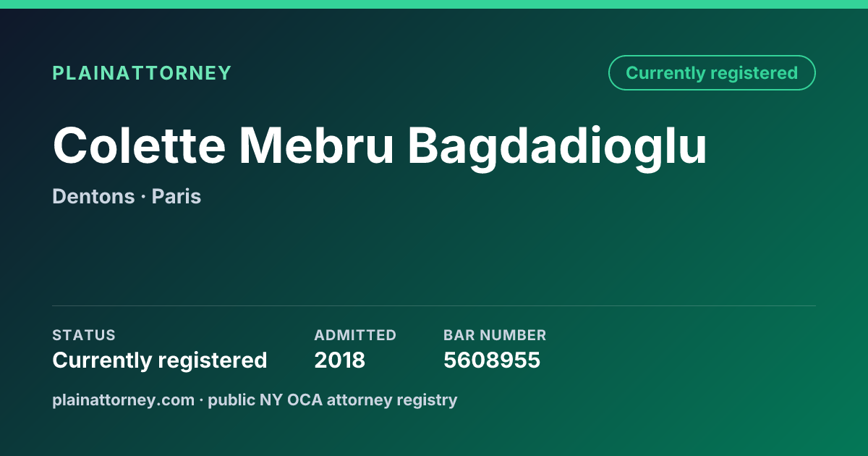Select the bar number 5608955
868x456 pixels.
click(492, 360)
